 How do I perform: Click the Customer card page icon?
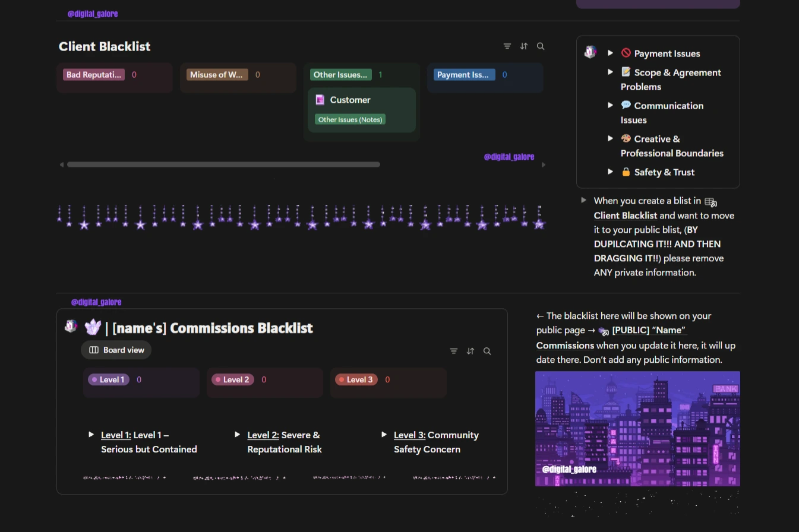pos(320,100)
